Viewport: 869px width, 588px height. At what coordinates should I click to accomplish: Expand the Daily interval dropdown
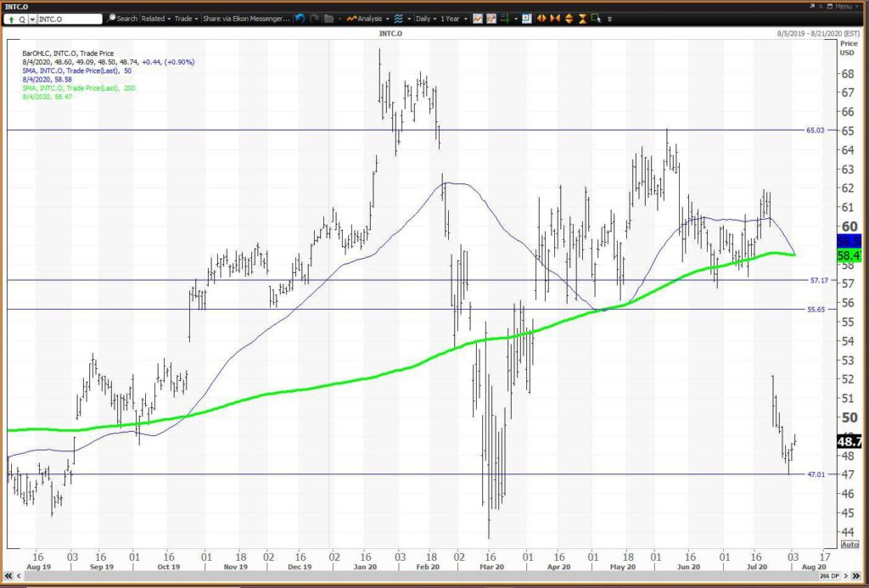426,19
